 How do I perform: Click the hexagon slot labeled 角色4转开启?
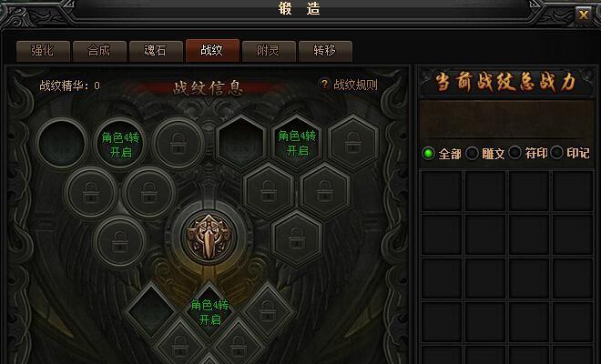click(x=297, y=143)
